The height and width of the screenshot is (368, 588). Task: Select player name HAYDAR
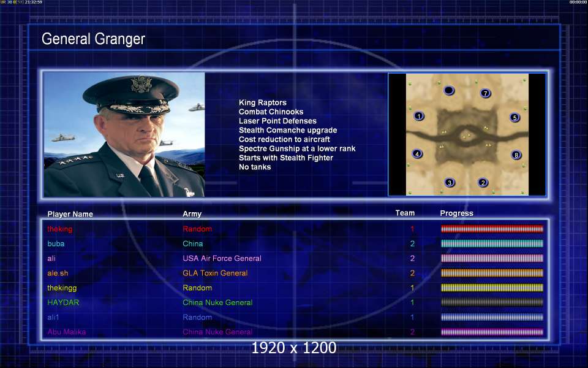[x=63, y=302]
